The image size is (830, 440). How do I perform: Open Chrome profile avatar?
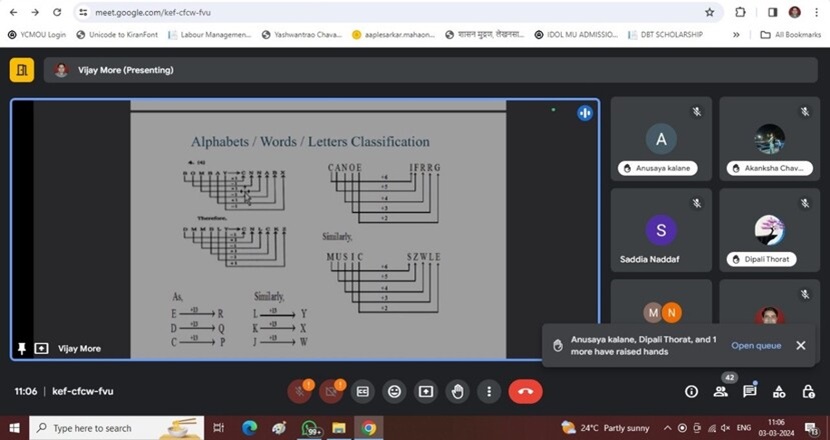[x=795, y=12]
